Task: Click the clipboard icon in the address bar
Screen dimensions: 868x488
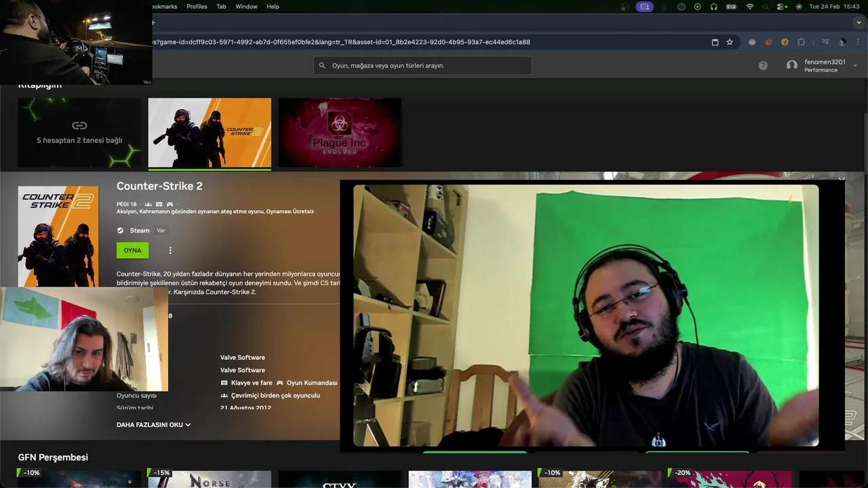Action: [x=715, y=42]
